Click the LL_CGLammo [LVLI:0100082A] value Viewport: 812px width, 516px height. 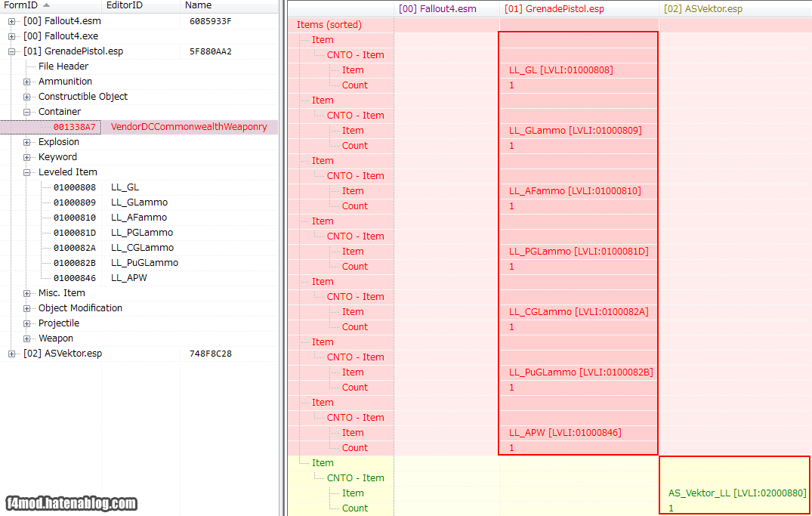tap(579, 312)
